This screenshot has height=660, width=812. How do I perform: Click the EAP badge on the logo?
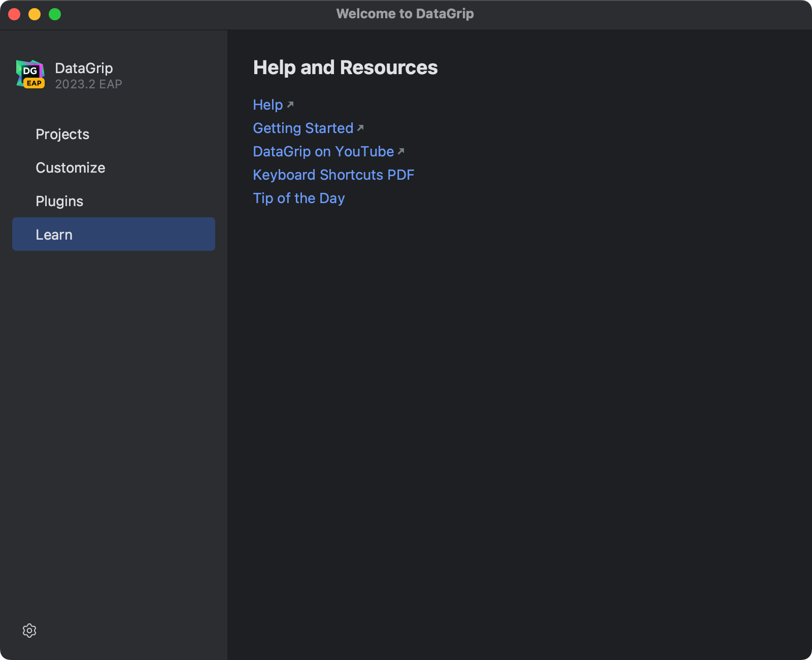point(35,84)
